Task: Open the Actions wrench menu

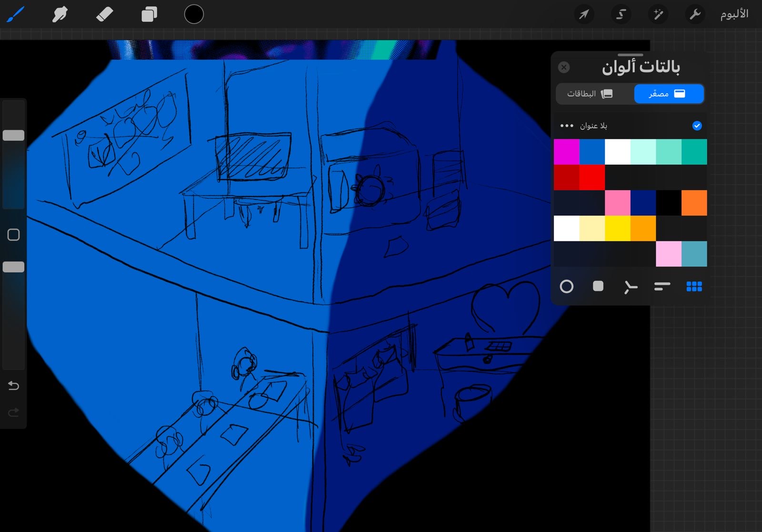Action: [x=695, y=14]
